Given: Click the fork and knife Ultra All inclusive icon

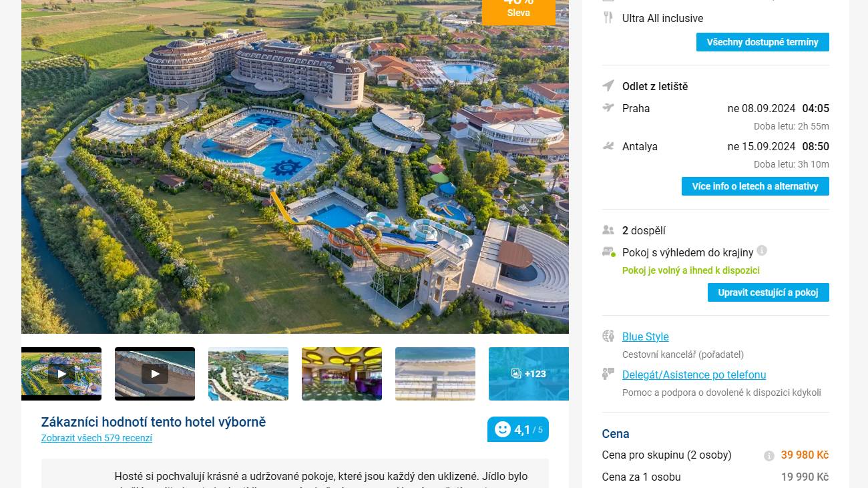Looking at the screenshot, I should 608,18.
